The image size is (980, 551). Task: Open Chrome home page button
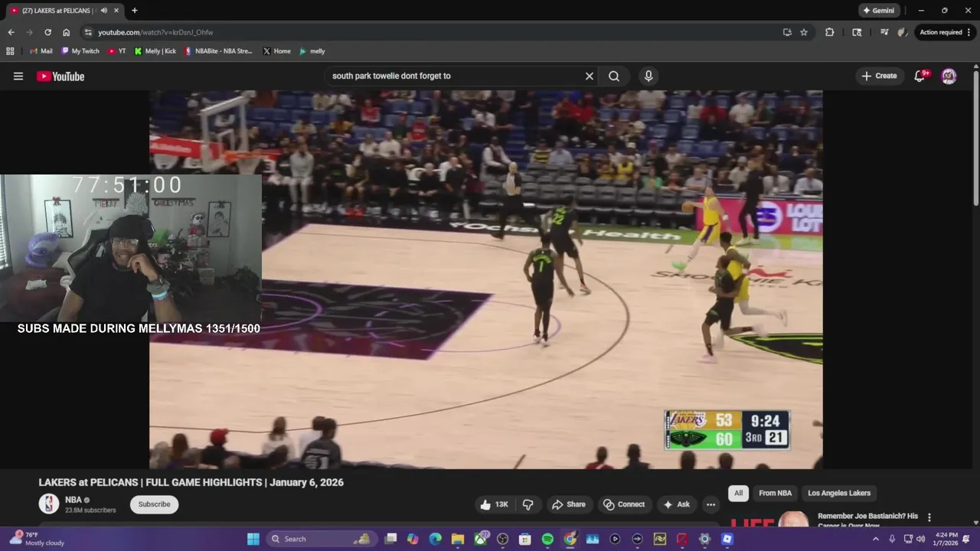[66, 32]
